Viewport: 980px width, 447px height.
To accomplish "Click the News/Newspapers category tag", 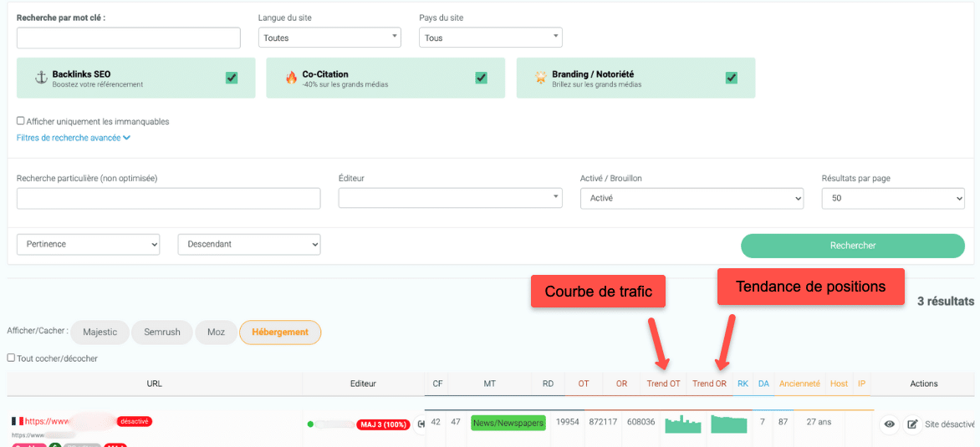I will pos(508,423).
